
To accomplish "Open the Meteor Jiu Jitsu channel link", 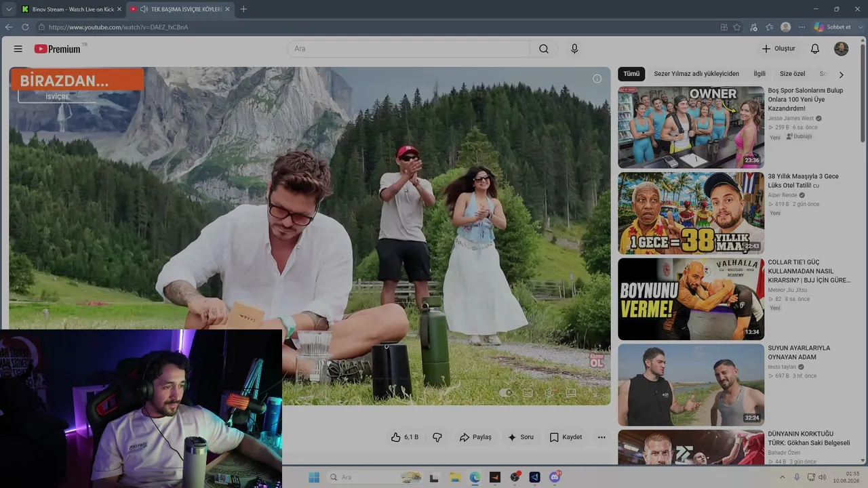I will point(787,290).
